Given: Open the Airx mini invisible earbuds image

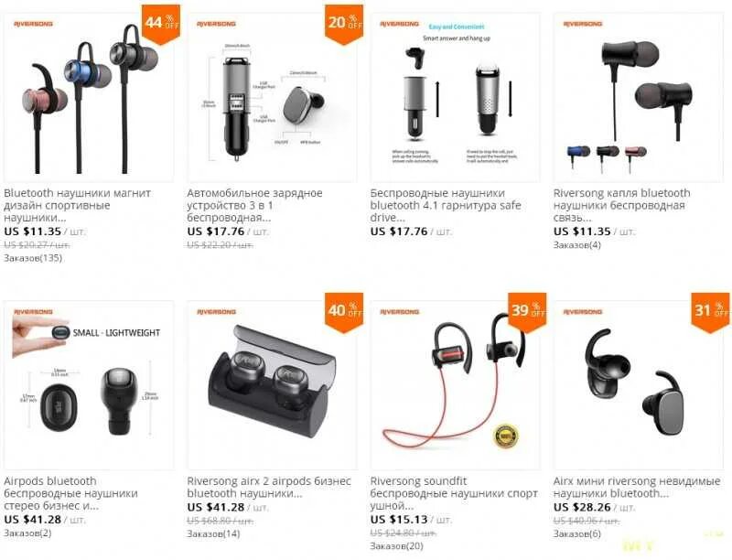Looking at the screenshot, I should click(x=638, y=385).
